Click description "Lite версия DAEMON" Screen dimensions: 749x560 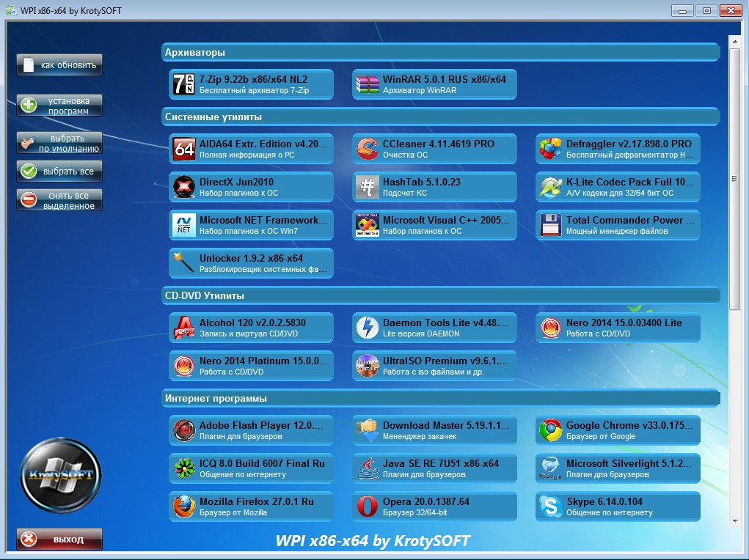pyautogui.click(x=421, y=334)
